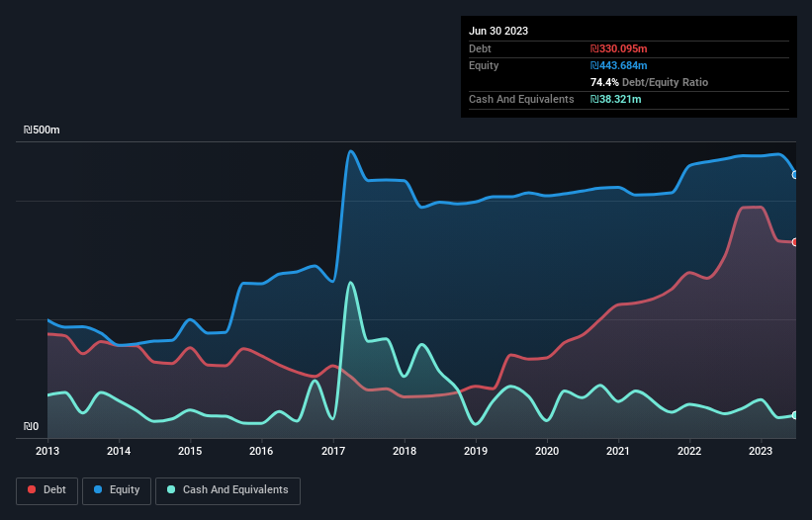Click the 2020 x-axis label
812x520 pixels.
click(547, 451)
